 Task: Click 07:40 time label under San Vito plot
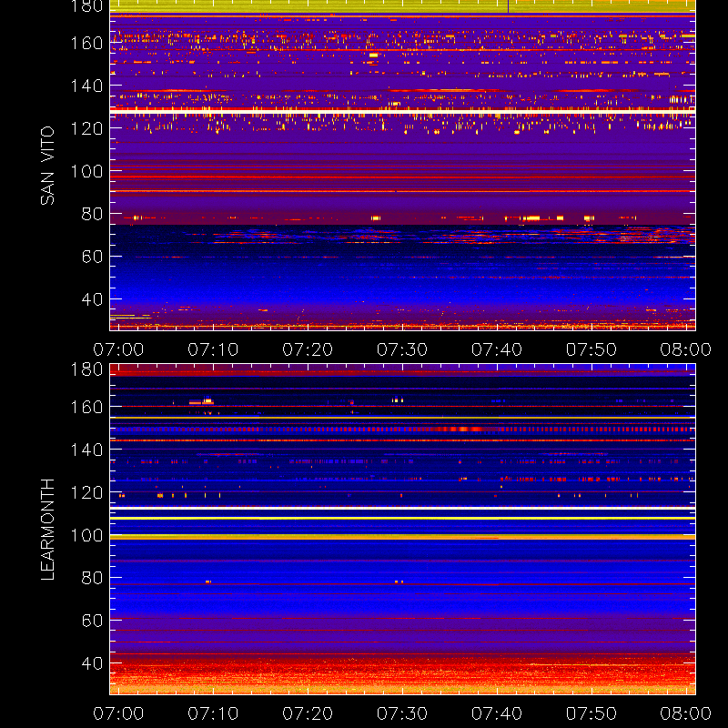pos(497,349)
